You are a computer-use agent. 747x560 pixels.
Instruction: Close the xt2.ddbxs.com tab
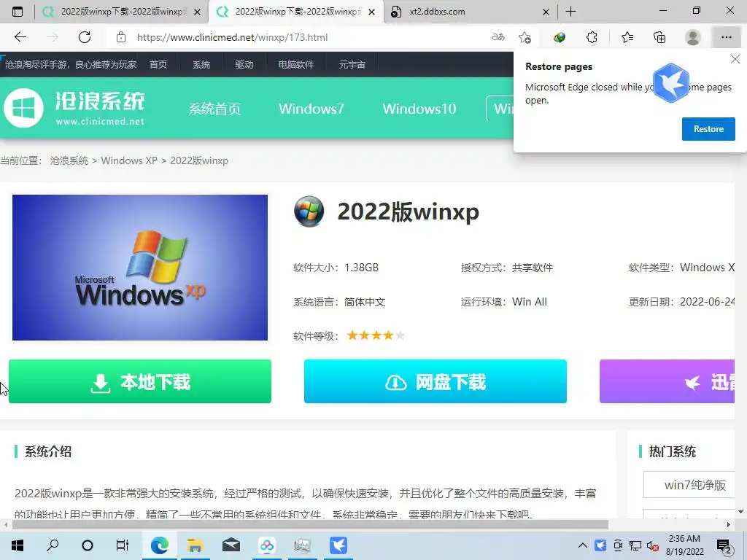[x=546, y=12]
